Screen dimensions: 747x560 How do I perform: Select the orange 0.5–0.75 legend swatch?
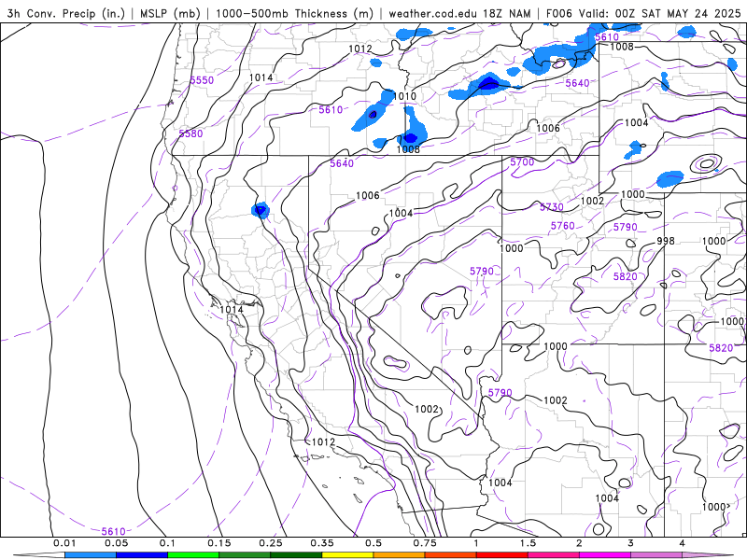(x=400, y=555)
